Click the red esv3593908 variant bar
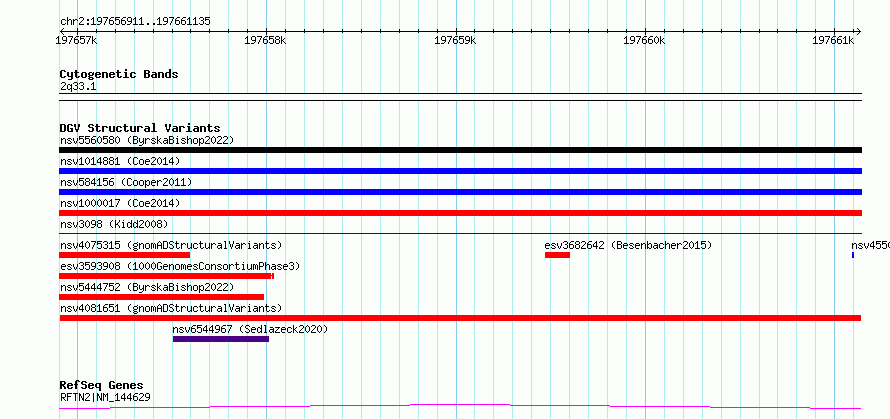This screenshot has height=419, width=890. (167, 276)
